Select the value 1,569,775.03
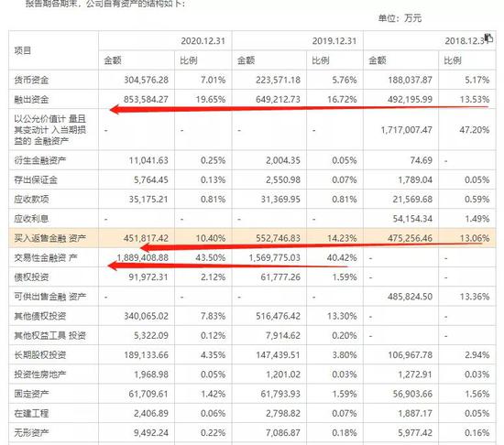Viewport: 504px width, 445px height. [x=275, y=258]
